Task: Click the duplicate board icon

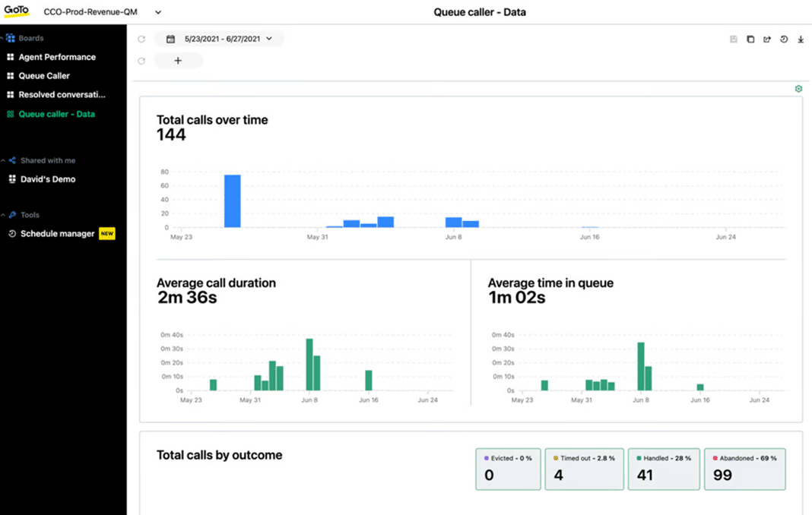Action: point(750,39)
